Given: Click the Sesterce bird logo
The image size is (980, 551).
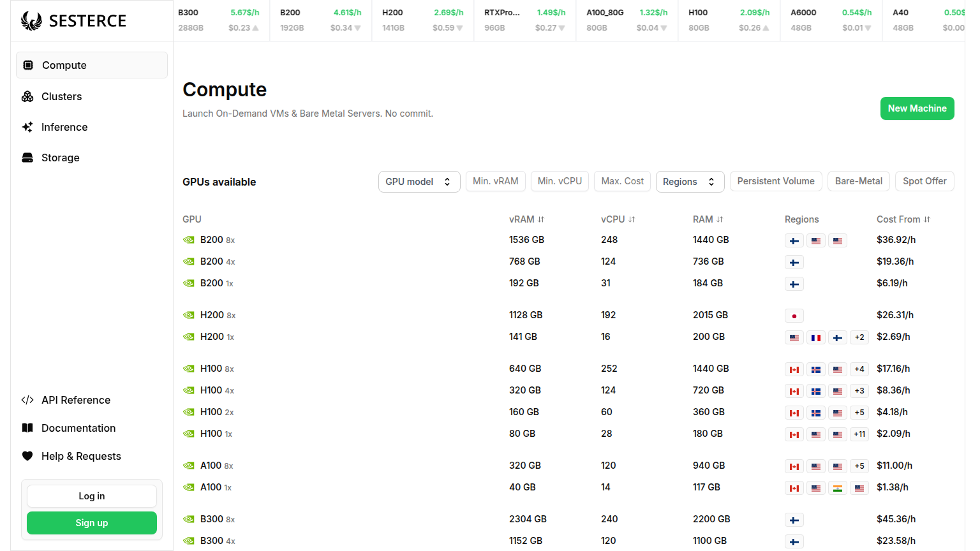Looking at the screenshot, I should click(x=31, y=21).
